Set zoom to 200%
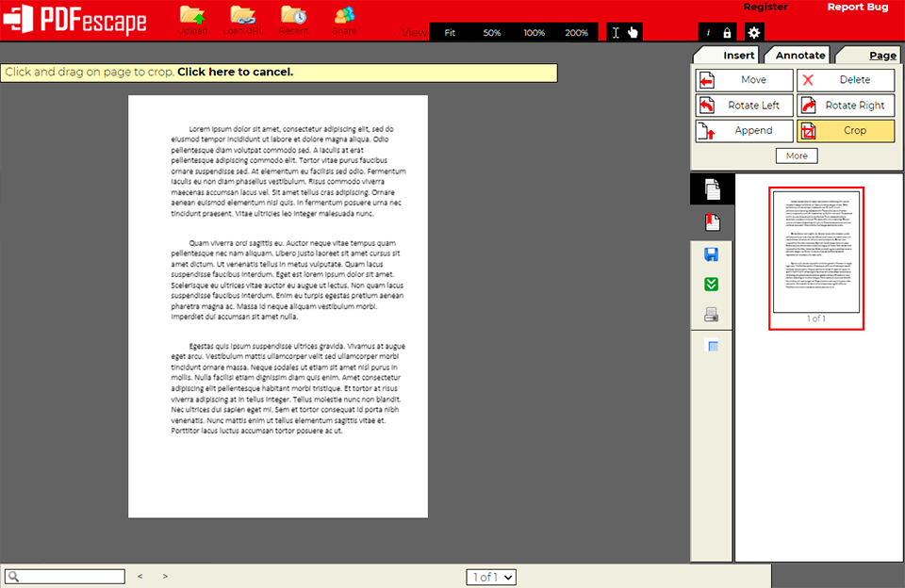This screenshot has width=905, height=588. pos(576,33)
